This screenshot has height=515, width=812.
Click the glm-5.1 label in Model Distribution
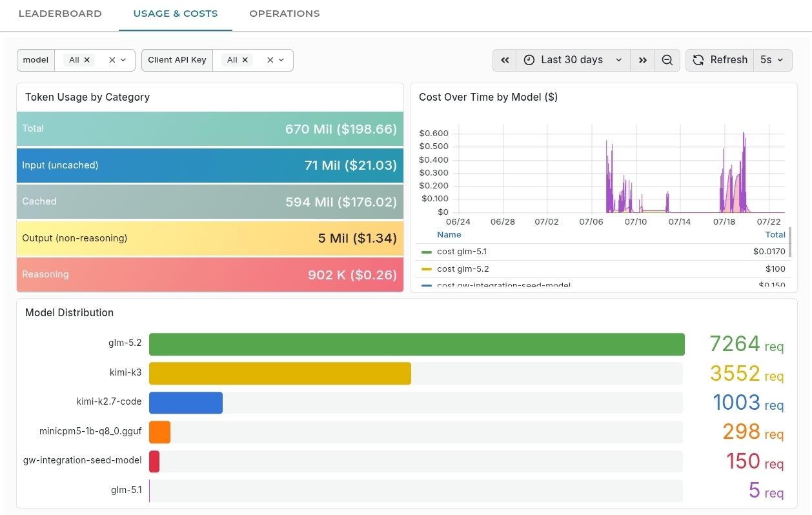[126, 490]
